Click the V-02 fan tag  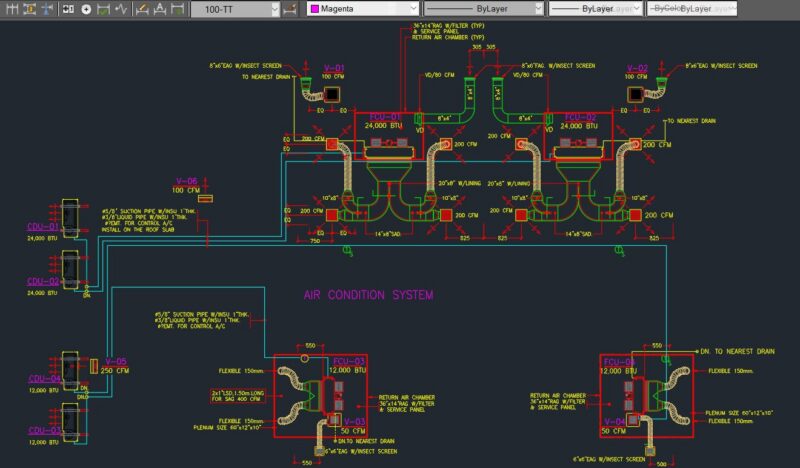coord(637,68)
